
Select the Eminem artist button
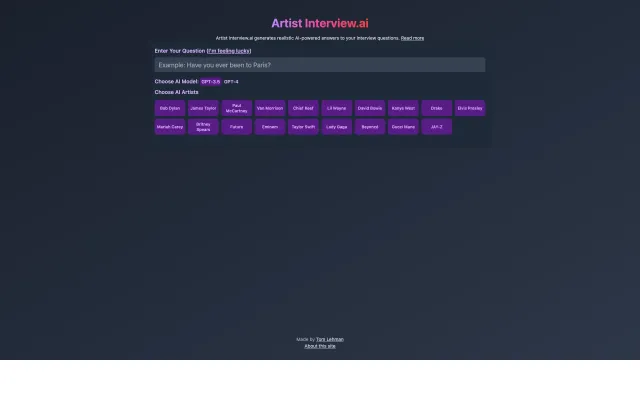pos(270,127)
